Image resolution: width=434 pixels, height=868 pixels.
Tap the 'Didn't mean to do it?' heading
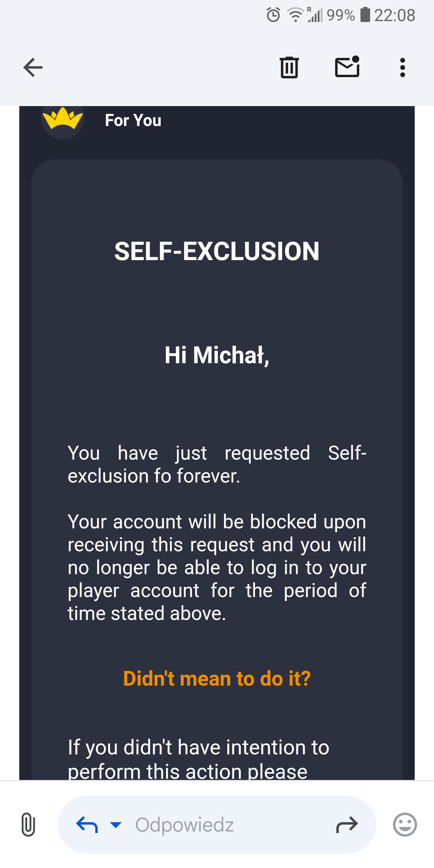[x=217, y=678]
